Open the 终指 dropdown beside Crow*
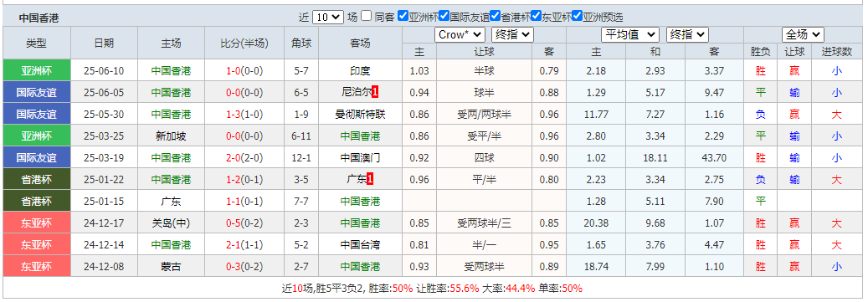The width and height of the screenshot is (868, 302). 512,35
